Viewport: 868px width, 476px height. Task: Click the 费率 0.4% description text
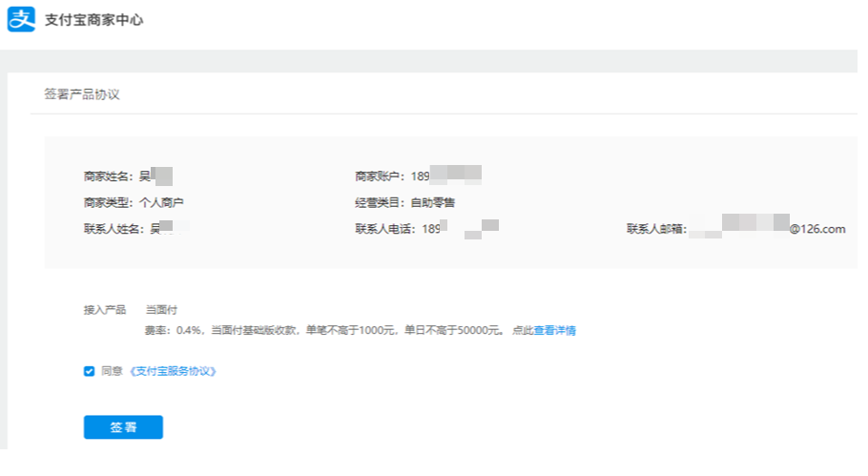pos(324,330)
